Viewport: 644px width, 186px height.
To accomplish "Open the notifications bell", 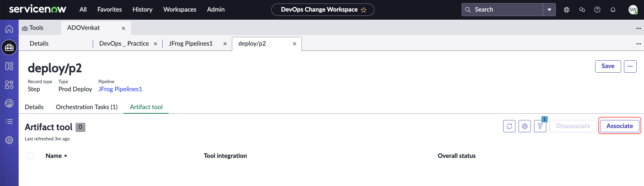I will [613, 10].
